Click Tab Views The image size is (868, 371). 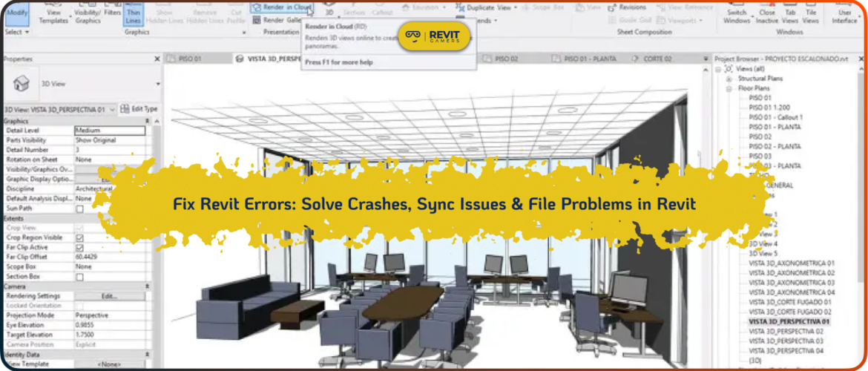click(790, 14)
